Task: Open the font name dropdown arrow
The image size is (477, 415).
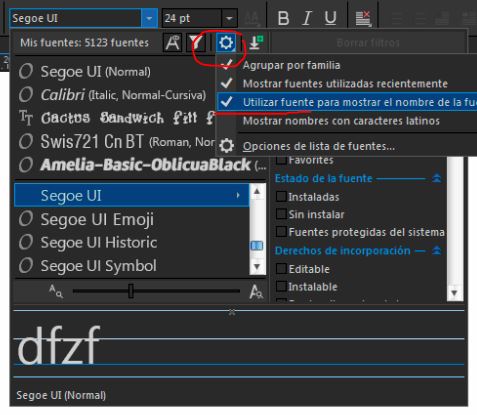Action: tap(149, 18)
